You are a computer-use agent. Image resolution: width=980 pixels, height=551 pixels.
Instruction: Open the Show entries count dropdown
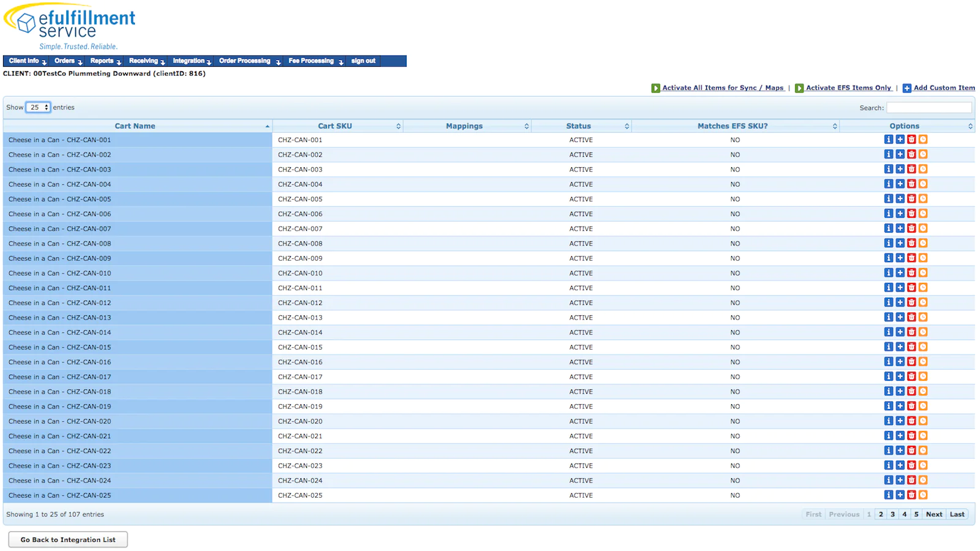click(38, 107)
